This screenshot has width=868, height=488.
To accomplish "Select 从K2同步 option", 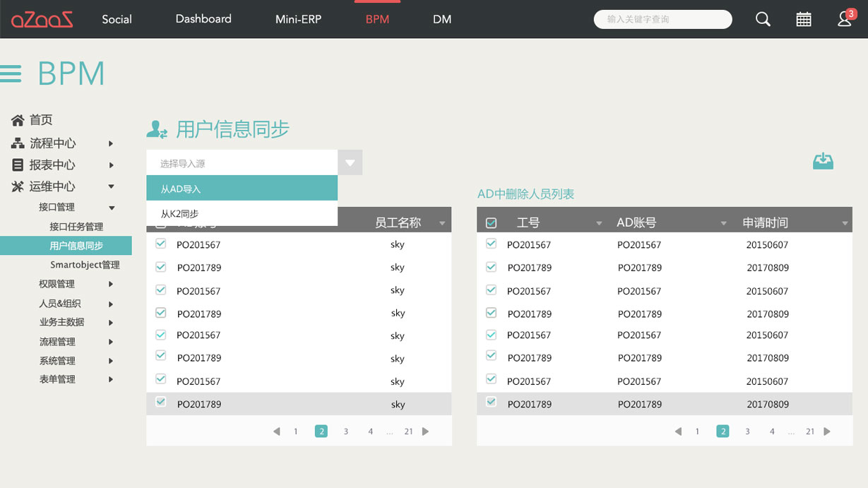I will (x=242, y=213).
